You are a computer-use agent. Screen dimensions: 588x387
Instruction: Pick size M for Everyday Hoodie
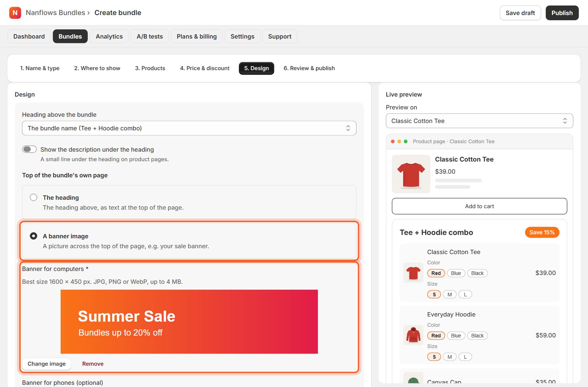click(449, 357)
